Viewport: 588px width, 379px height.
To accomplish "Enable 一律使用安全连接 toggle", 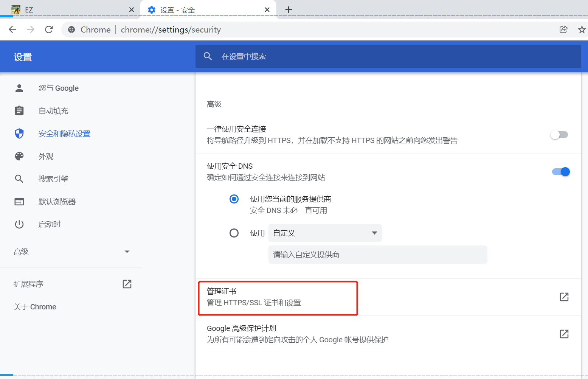I will pyautogui.click(x=559, y=135).
